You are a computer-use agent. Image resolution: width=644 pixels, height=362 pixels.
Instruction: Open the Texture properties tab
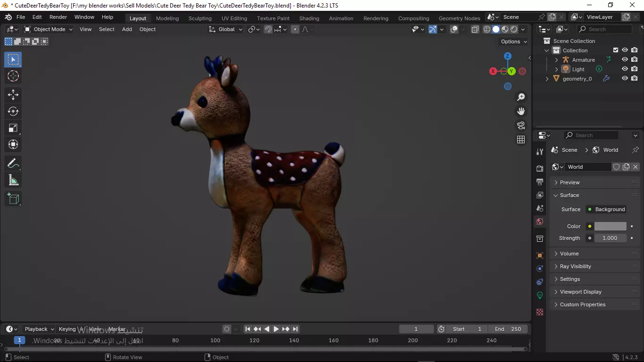(540, 312)
